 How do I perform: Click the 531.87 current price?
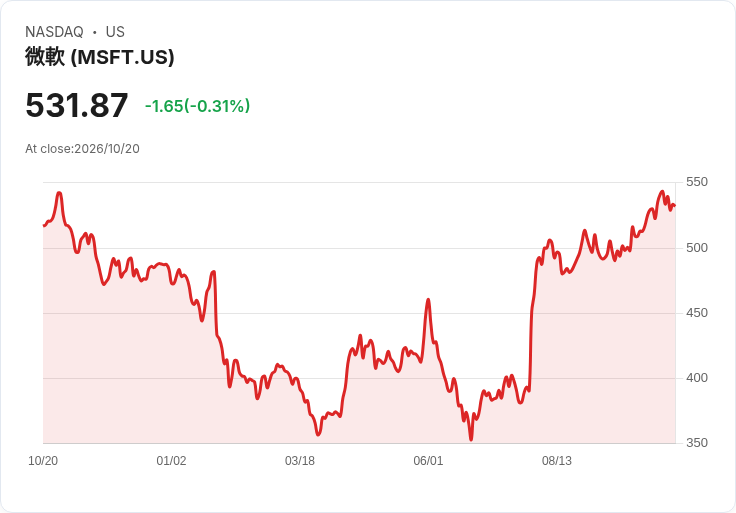(x=77, y=105)
